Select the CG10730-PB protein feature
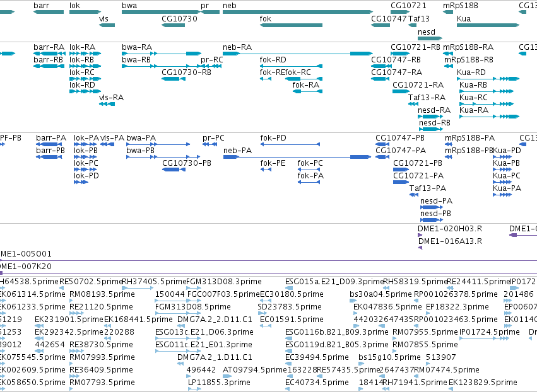The width and height of the screenshot is (537, 392). [x=174, y=170]
